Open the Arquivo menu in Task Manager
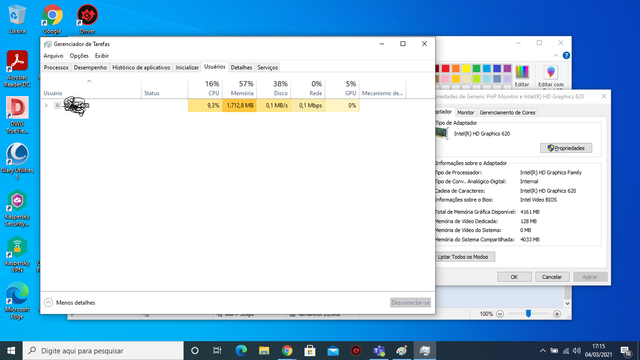The image size is (640, 360). (53, 56)
